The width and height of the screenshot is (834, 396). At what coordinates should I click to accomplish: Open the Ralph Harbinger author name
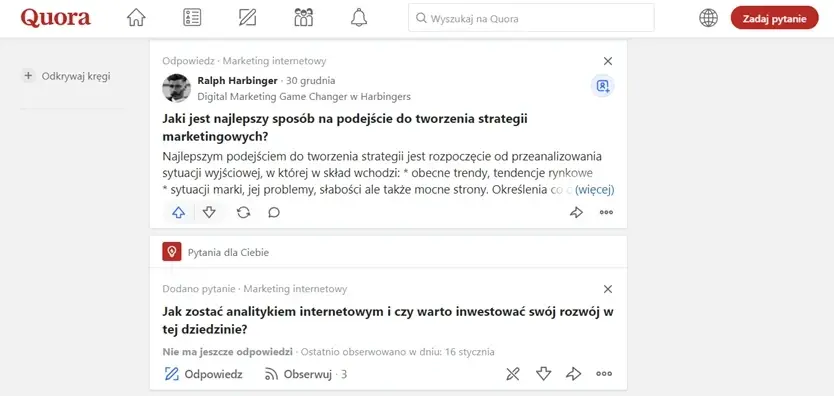(x=237, y=81)
